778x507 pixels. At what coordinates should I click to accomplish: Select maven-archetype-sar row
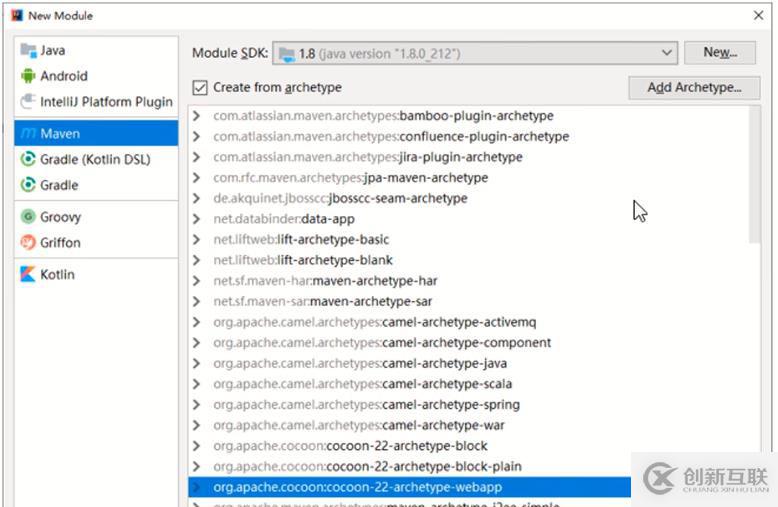click(x=469, y=302)
